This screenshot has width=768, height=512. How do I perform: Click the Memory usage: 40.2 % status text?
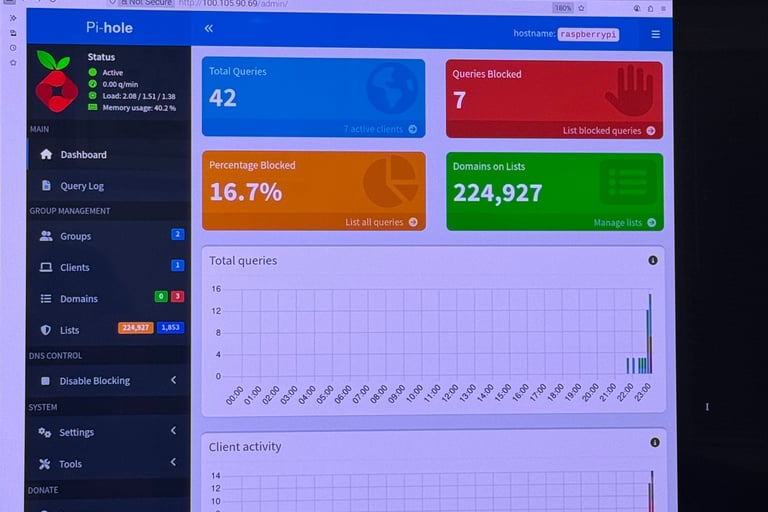139,108
